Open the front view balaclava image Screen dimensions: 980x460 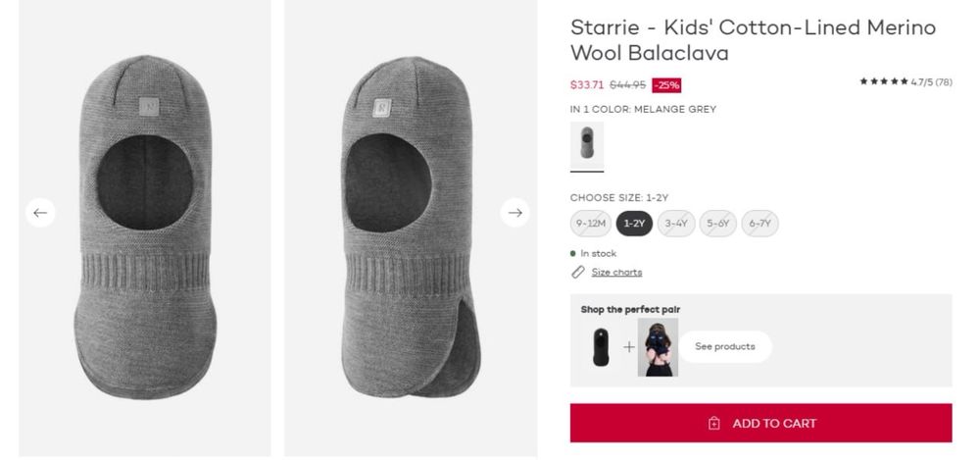[x=145, y=228]
